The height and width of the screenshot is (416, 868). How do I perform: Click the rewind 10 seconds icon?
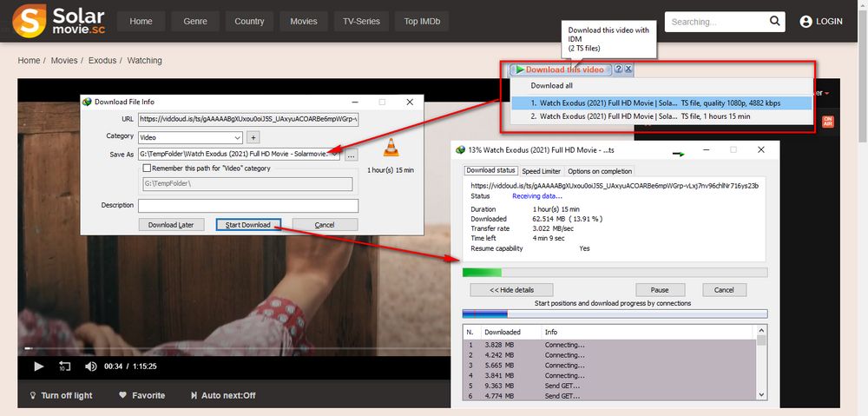(65, 366)
